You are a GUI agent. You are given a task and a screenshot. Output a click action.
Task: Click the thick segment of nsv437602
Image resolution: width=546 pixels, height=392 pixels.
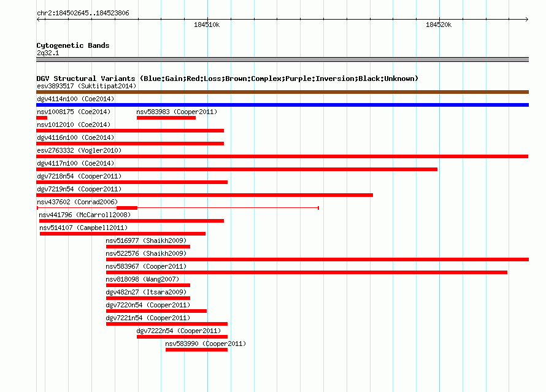(x=127, y=208)
